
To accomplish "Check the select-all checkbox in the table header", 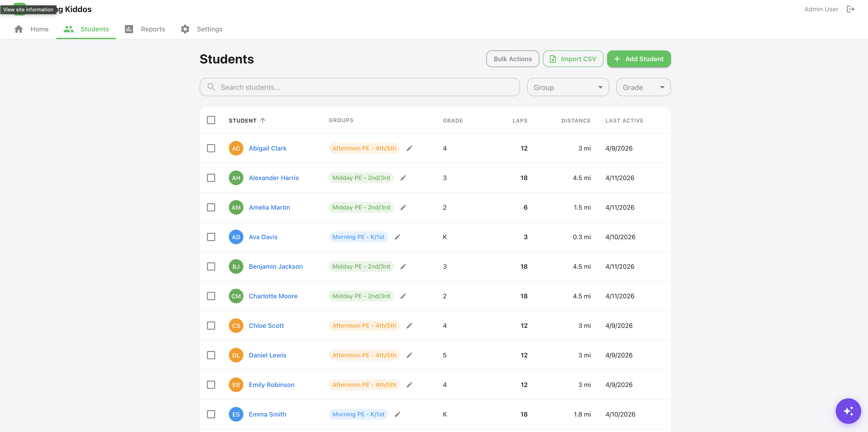I will click(x=211, y=120).
